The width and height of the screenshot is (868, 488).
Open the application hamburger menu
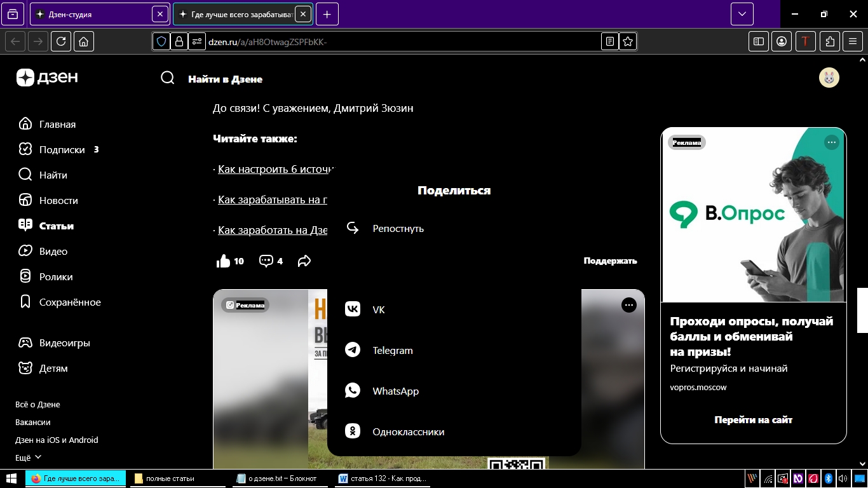853,41
